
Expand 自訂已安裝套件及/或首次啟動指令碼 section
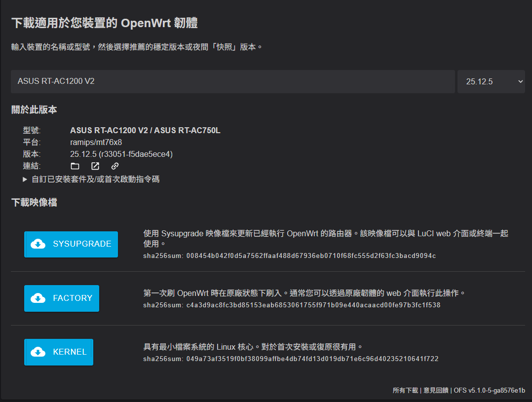point(91,179)
